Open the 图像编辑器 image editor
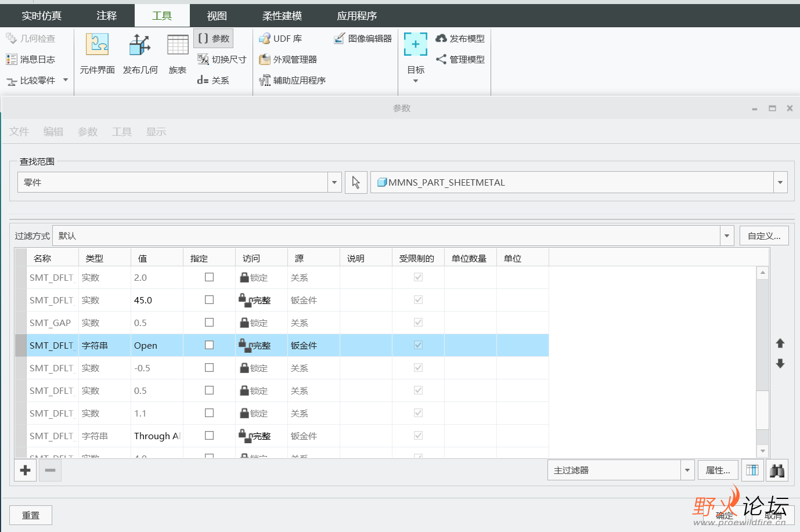 (363, 38)
